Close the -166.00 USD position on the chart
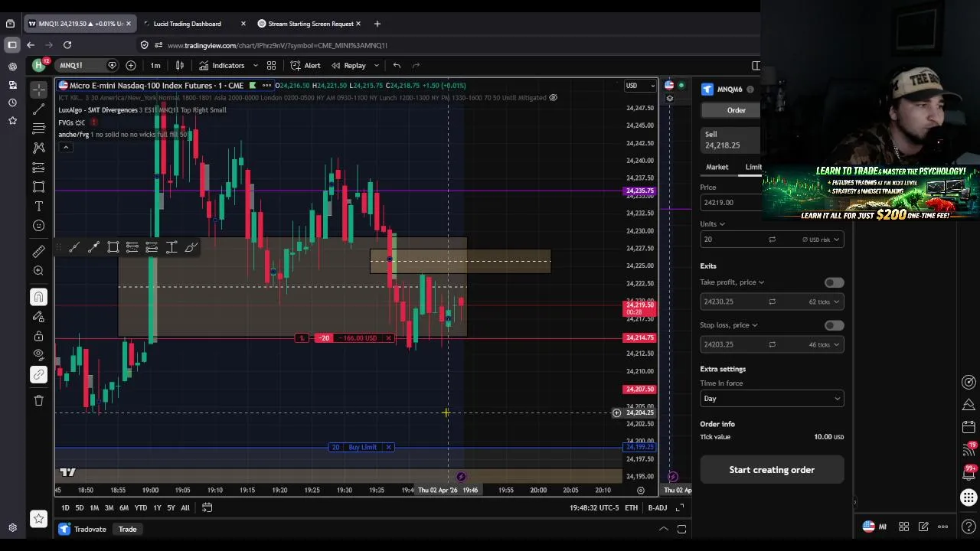 388,338
